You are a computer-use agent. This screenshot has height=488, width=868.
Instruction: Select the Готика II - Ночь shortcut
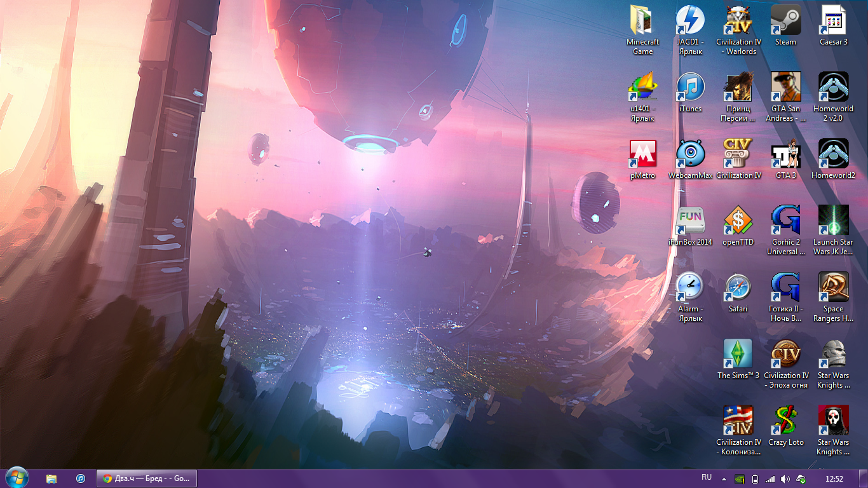(x=785, y=297)
